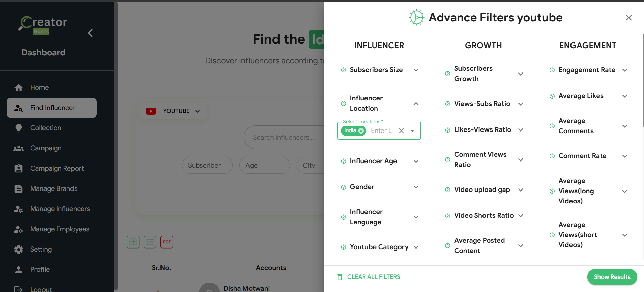Open the YOUTUBE platform dropdown
The height and width of the screenshot is (292, 644).
tap(173, 111)
